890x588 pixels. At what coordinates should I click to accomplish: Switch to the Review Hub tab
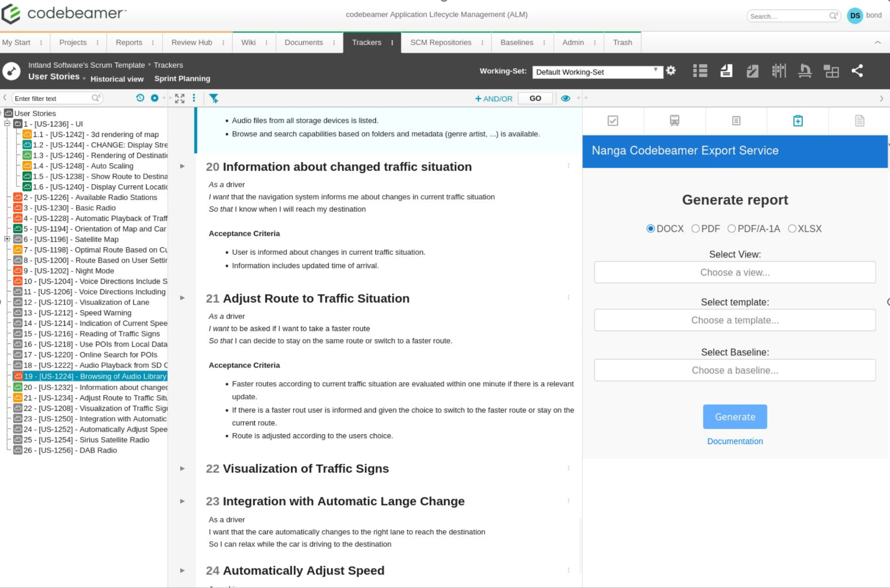(x=191, y=42)
